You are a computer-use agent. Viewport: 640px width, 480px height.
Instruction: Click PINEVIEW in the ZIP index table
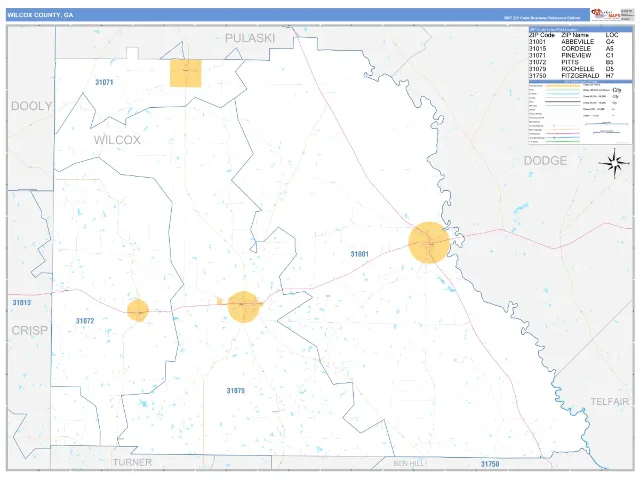[x=576, y=56]
